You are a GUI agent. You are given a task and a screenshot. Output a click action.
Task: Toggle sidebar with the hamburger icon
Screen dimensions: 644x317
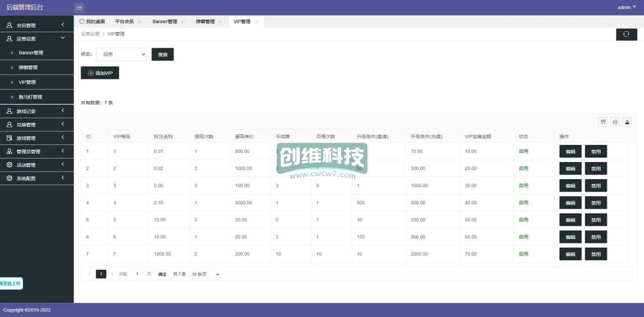click(x=79, y=8)
